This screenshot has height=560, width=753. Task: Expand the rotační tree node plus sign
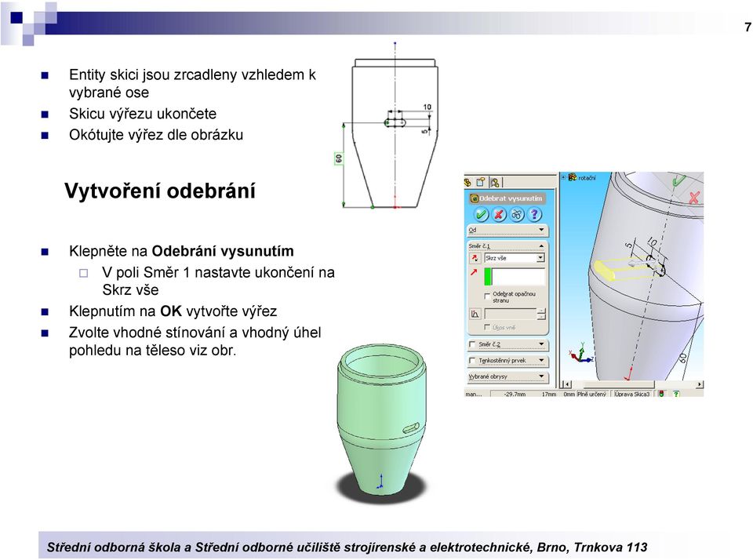pos(563,177)
